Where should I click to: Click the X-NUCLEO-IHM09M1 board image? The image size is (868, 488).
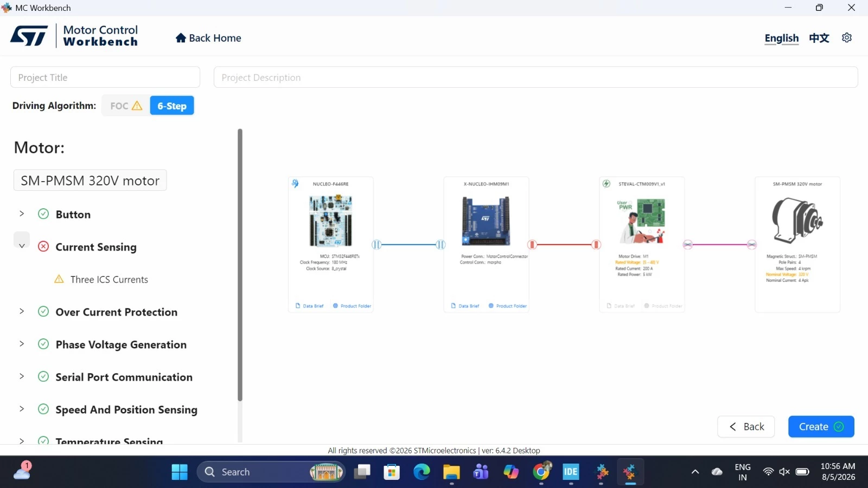pos(486,221)
